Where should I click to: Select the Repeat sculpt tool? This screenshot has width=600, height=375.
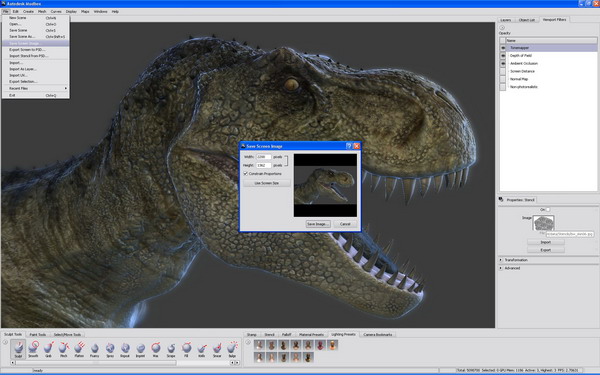click(x=125, y=349)
